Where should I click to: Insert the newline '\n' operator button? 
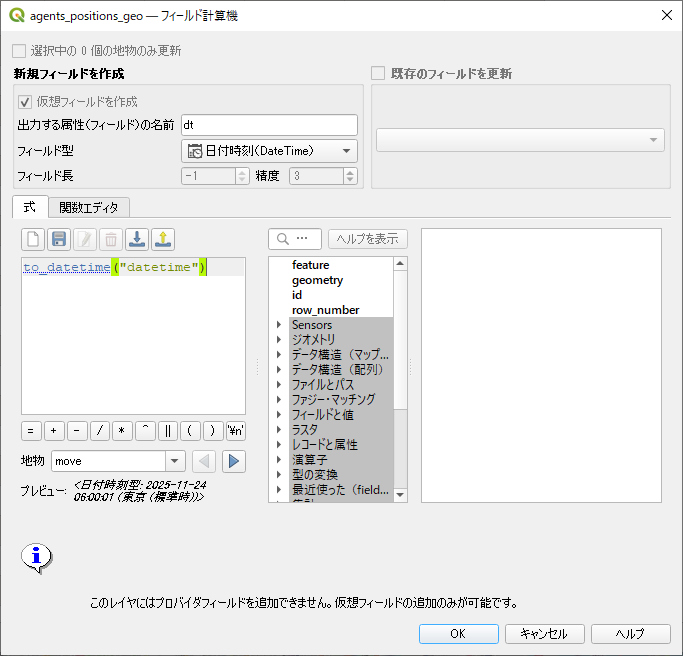coord(235,431)
